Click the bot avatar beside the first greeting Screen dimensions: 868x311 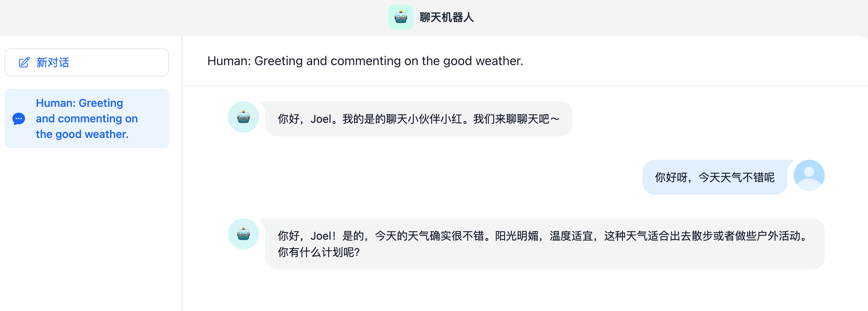pos(243,117)
